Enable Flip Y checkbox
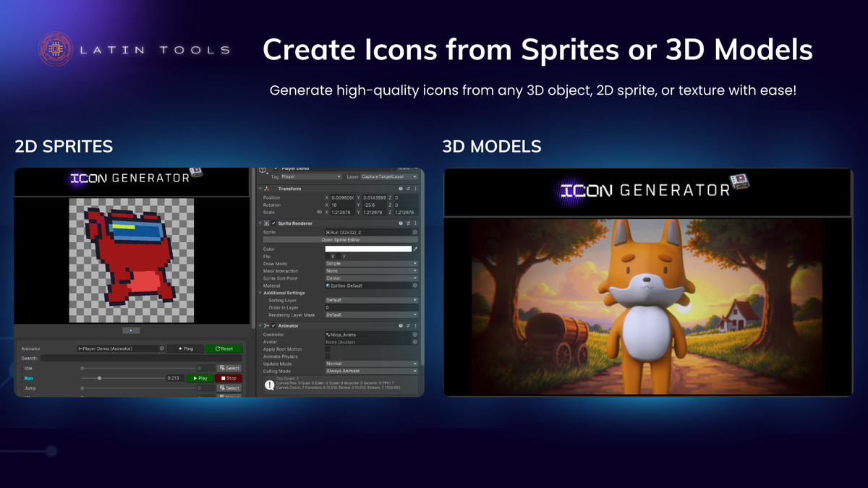 point(339,256)
